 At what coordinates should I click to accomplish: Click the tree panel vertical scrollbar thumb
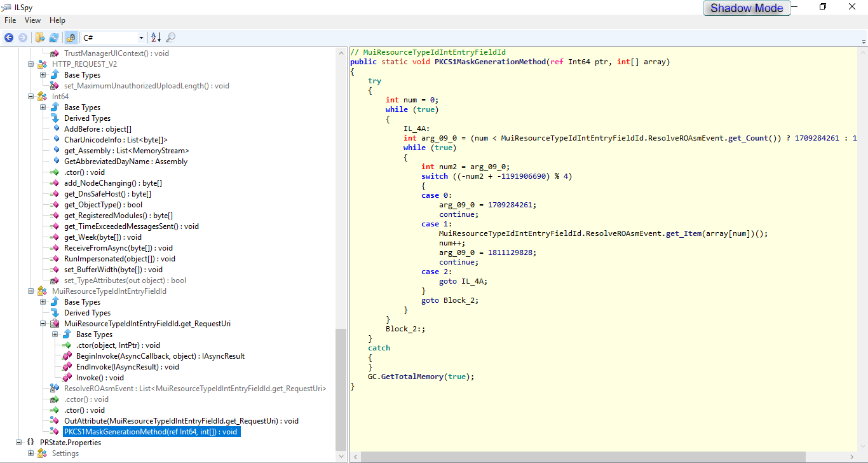point(341,388)
